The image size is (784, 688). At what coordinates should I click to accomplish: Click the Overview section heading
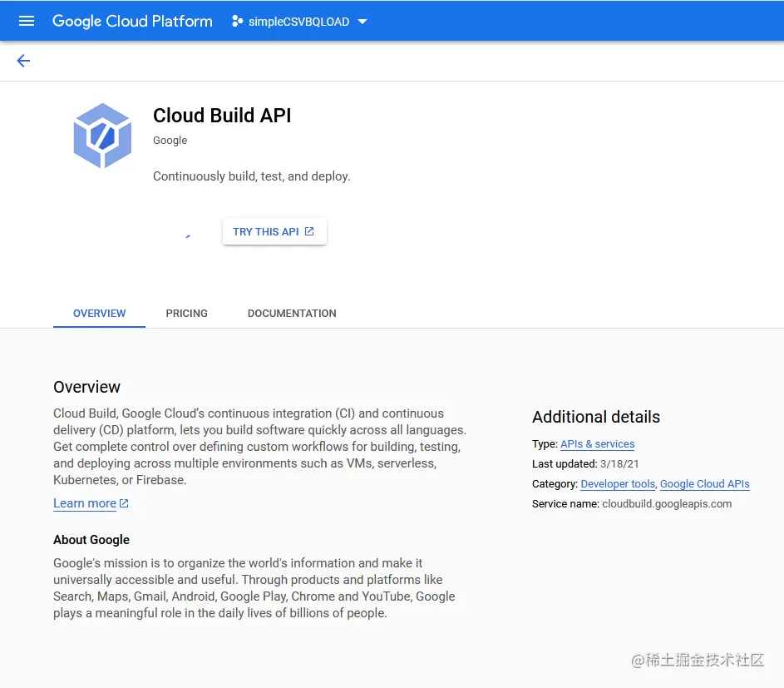pos(87,387)
